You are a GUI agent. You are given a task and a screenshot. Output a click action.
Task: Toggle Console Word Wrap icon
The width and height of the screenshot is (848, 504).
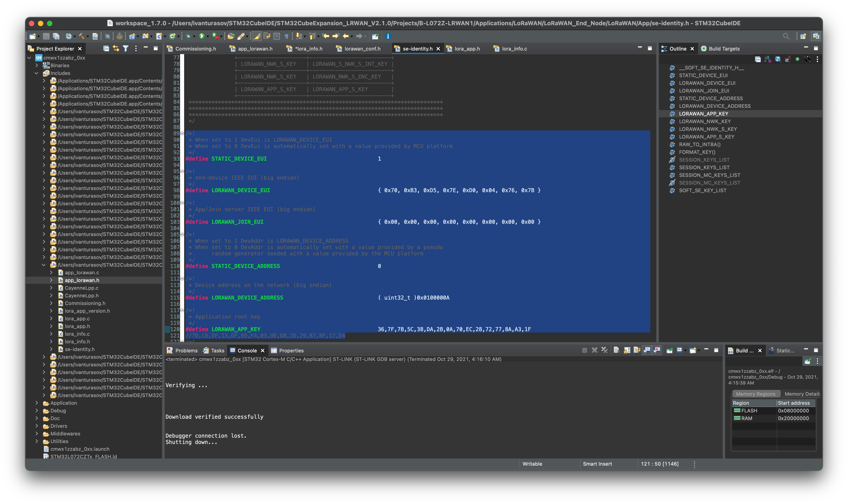click(637, 350)
